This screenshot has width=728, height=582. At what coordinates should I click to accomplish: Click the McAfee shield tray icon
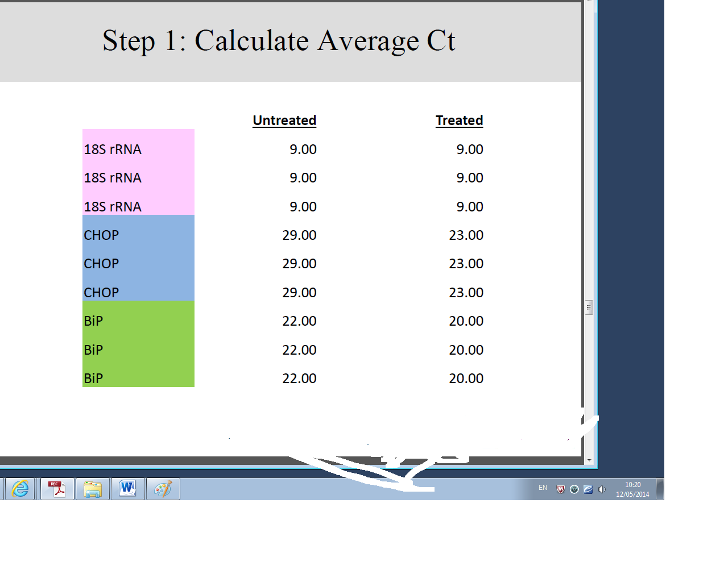(x=560, y=489)
